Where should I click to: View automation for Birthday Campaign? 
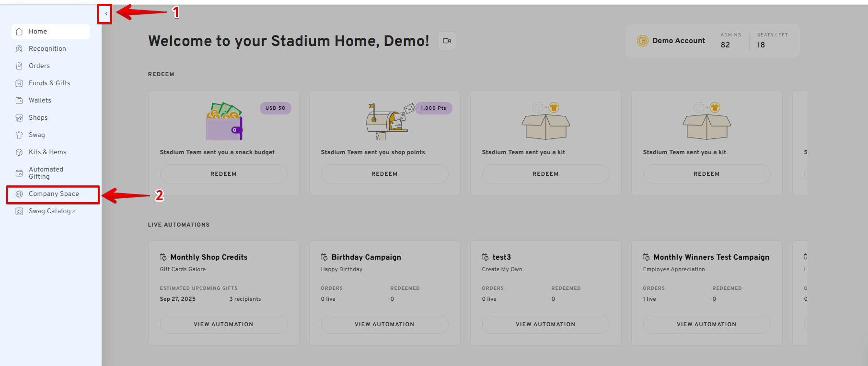click(384, 324)
